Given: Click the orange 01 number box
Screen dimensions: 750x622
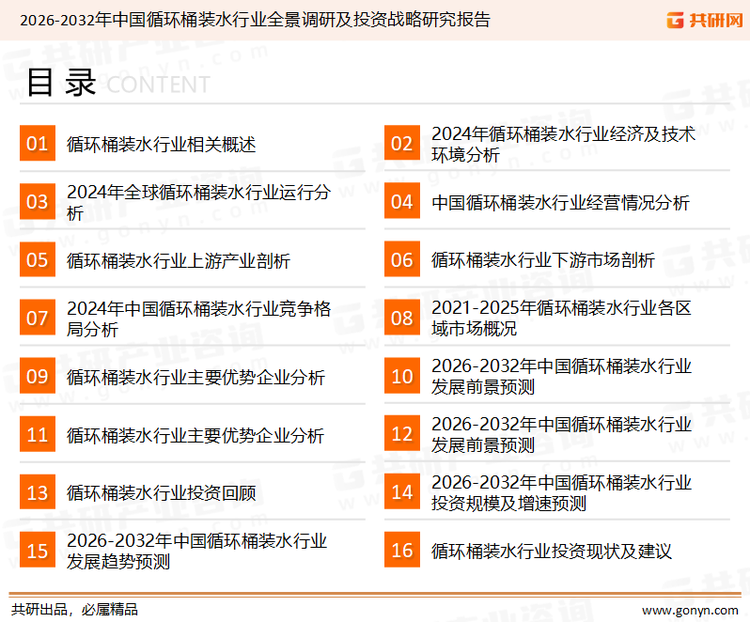Looking at the screenshot, I should tap(37, 143).
